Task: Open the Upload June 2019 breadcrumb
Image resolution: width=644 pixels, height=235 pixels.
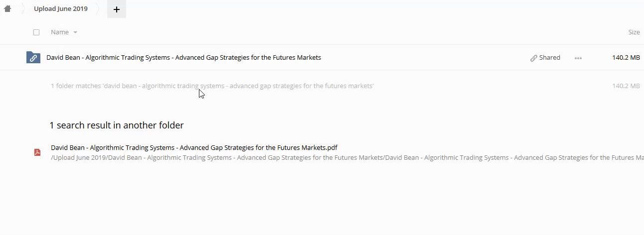Action: [x=61, y=9]
